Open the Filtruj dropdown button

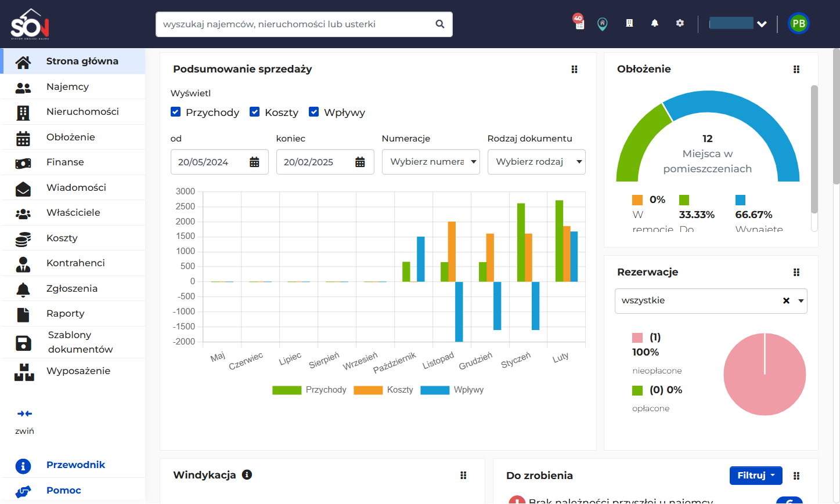pos(756,475)
